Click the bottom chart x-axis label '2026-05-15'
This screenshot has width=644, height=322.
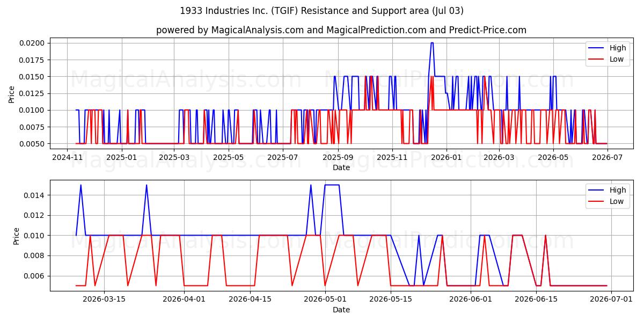click(391, 300)
